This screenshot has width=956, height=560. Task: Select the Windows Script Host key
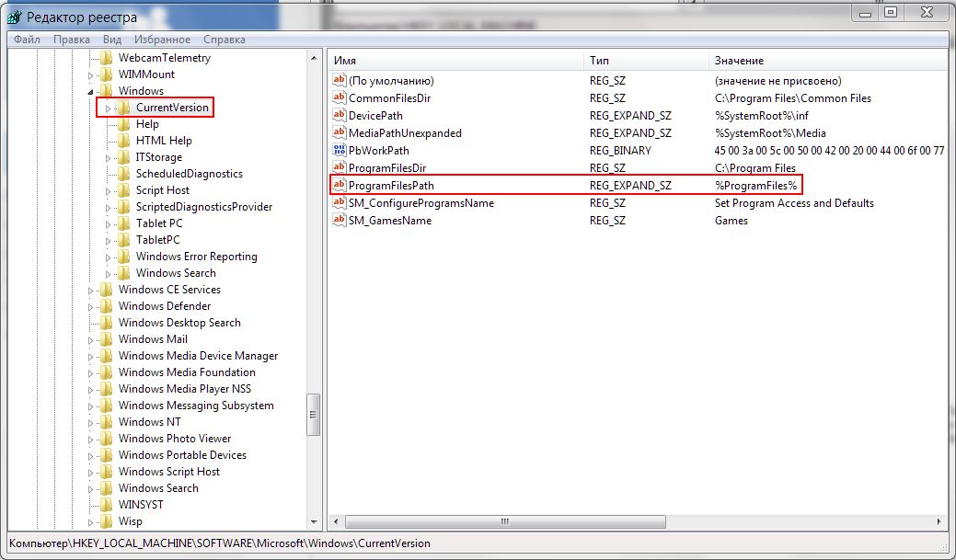tap(169, 471)
